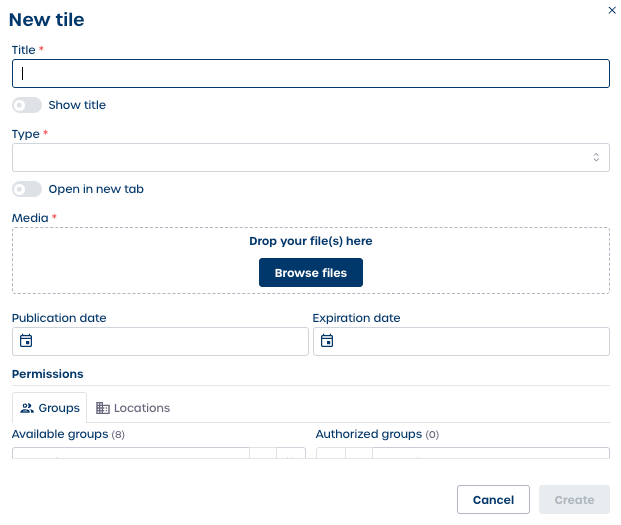The height and width of the screenshot is (525, 621).
Task: Switch to the Locations tab
Action: pyautogui.click(x=133, y=408)
